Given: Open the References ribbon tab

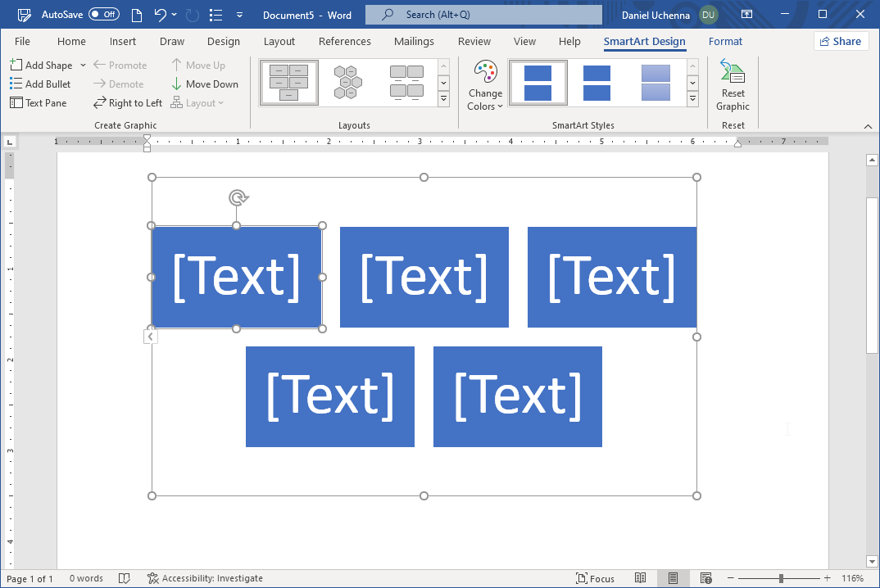Looking at the screenshot, I should (344, 41).
